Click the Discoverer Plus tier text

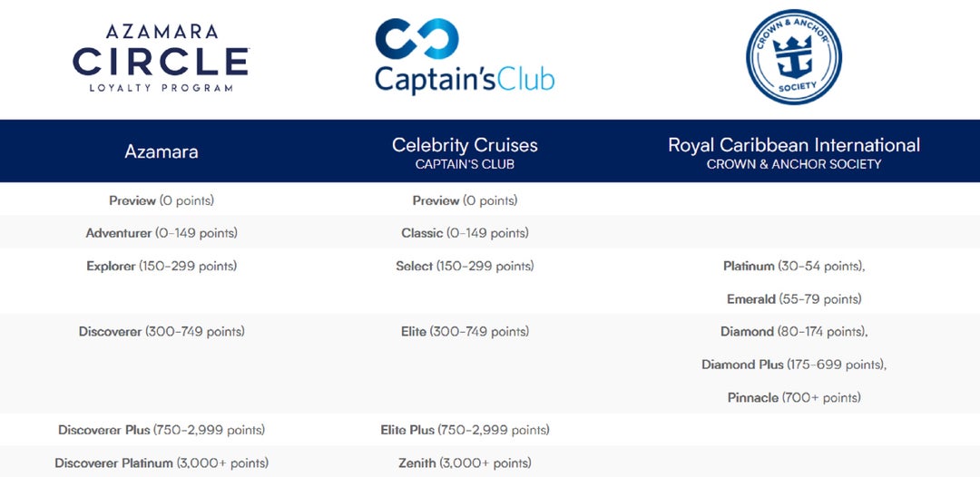[x=162, y=430]
